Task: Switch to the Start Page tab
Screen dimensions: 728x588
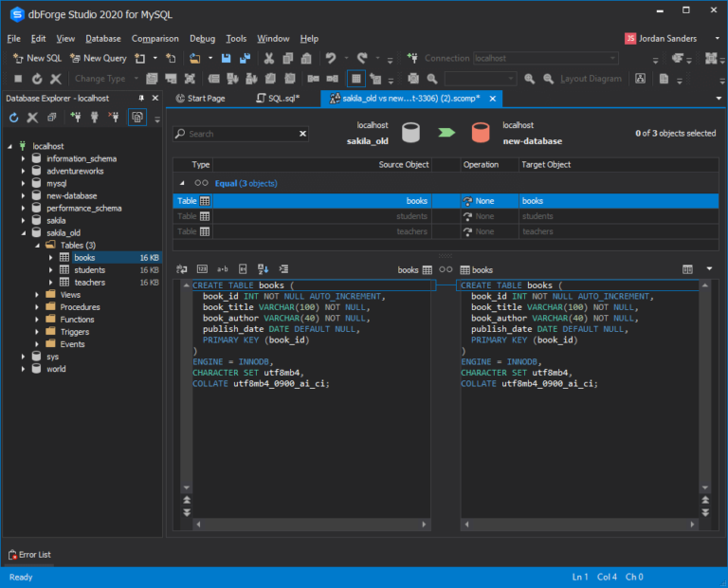Action: [201, 99]
